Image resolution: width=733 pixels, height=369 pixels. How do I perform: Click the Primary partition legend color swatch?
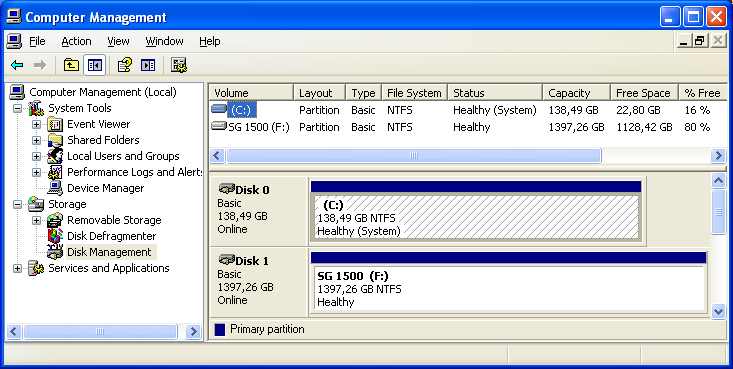pos(220,330)
